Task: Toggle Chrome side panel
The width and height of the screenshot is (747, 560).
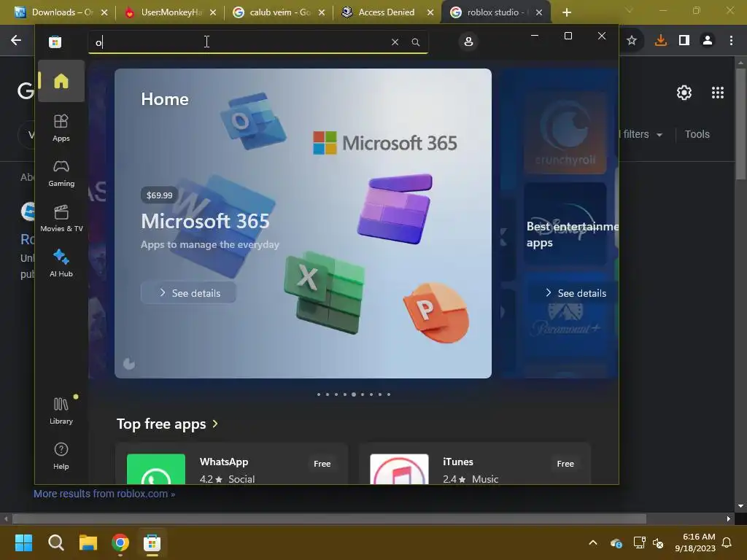Action: coord(684,41)
